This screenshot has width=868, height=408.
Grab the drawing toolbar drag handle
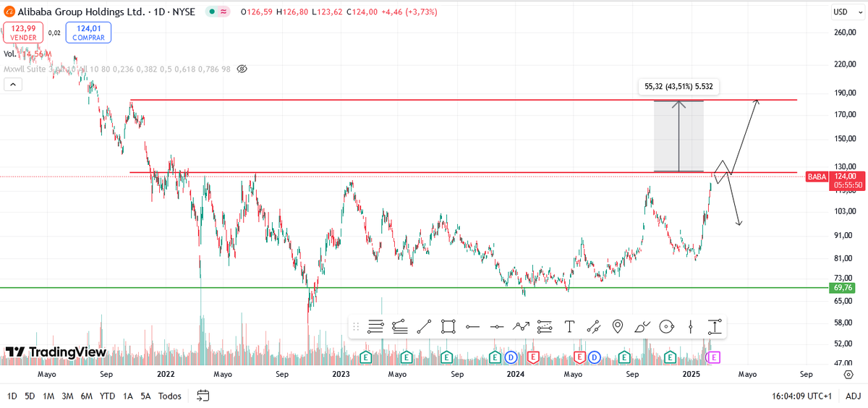(357, 327)
